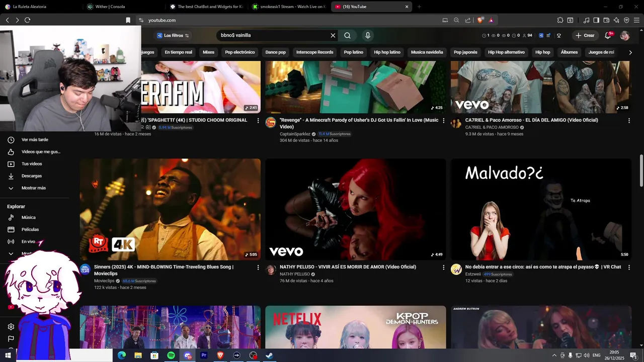Viewport: 644px width, 362px height.
Task: Switch to Wither | Consola tab
Action: [x=123, y=7]
